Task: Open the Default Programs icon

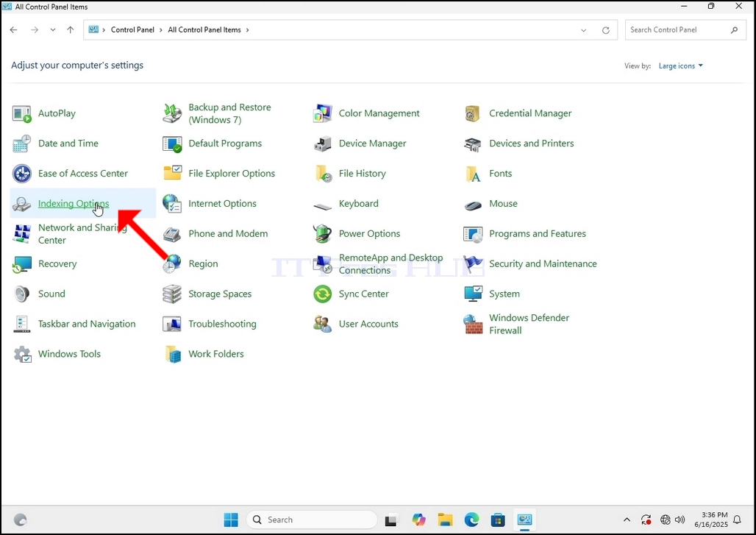Action: pyautogui.click(x=172, y=144)
